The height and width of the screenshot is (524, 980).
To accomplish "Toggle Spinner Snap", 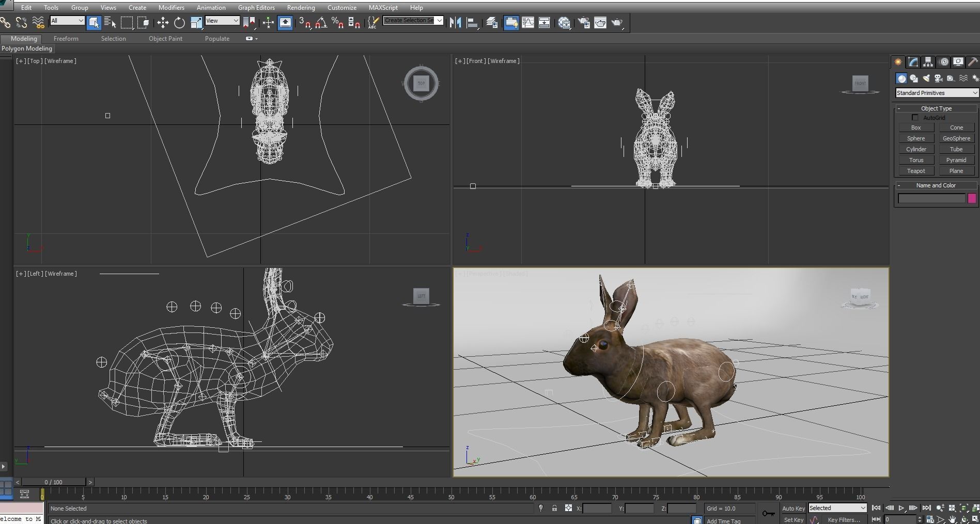I will 354,22.
